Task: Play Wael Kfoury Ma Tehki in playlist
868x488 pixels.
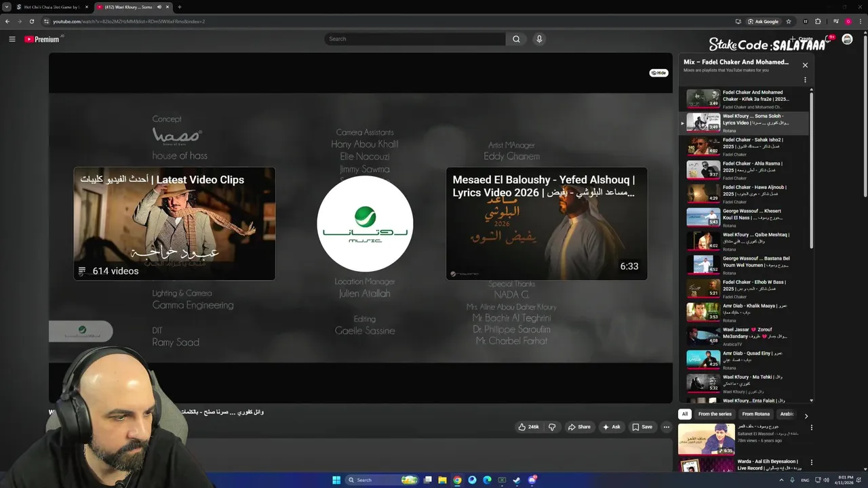Action: pyautogui.click(x=745, y=384)
